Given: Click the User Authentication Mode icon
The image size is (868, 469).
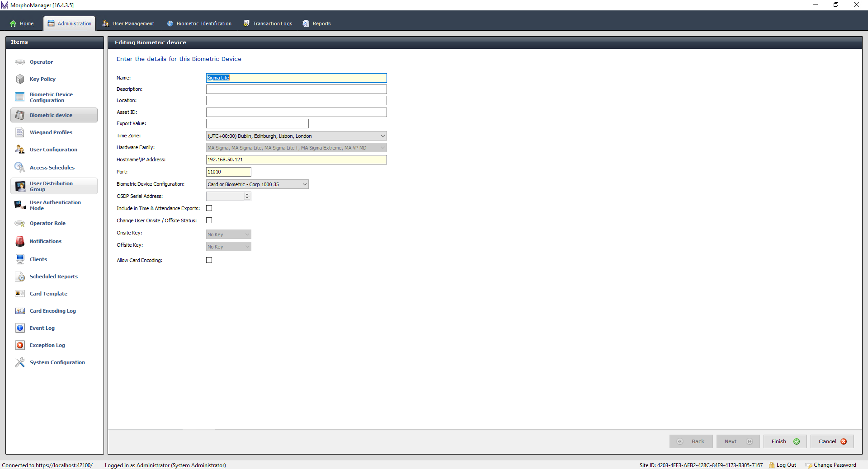Looking at the screenshot, I should tap(20, 205).
